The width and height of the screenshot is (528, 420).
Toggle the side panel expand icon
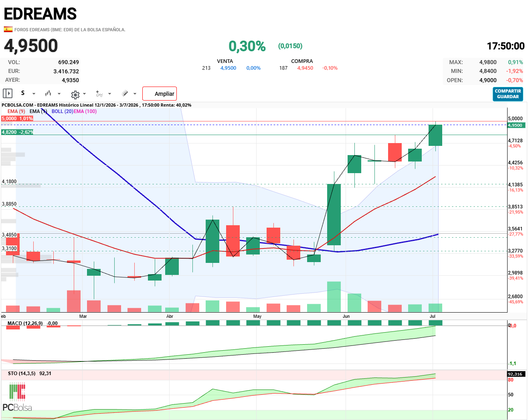(8, 93)
